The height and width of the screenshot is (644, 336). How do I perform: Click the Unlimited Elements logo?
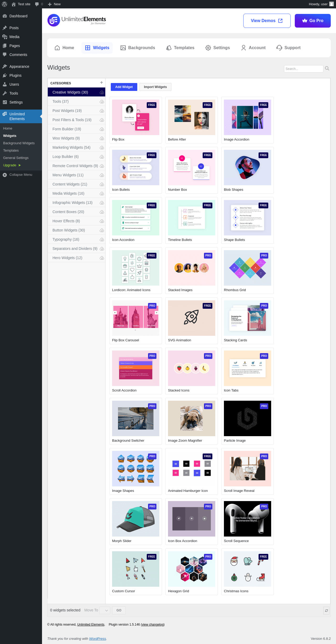pyautogui.click(x=77, y=20)
